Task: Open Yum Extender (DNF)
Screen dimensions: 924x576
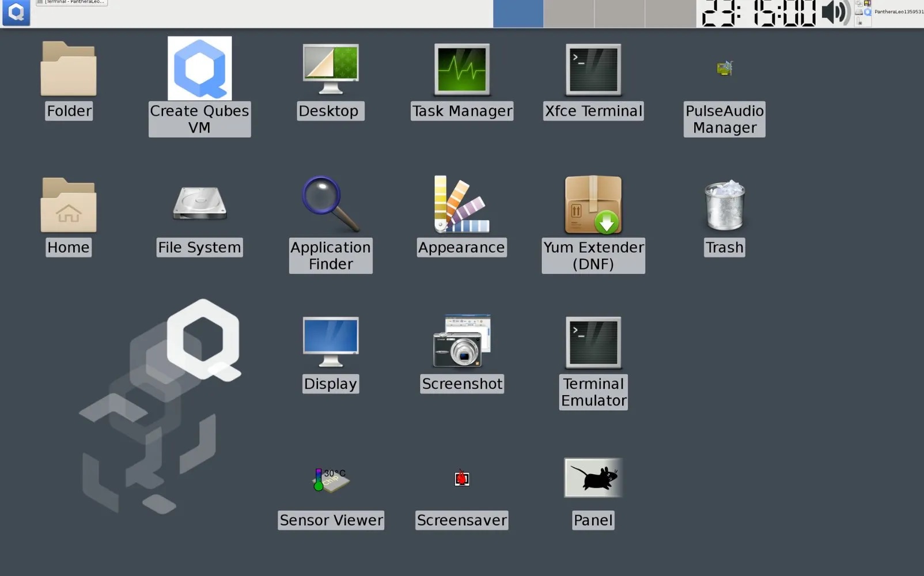Action: (x=593, y=205)
